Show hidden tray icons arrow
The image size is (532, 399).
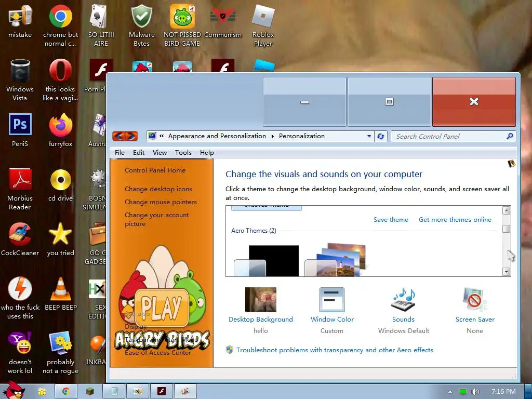point(450,392)
